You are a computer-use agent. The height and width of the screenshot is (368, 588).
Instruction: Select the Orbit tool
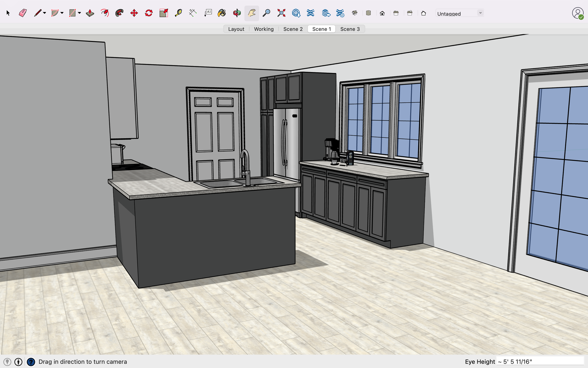point(237,13)
